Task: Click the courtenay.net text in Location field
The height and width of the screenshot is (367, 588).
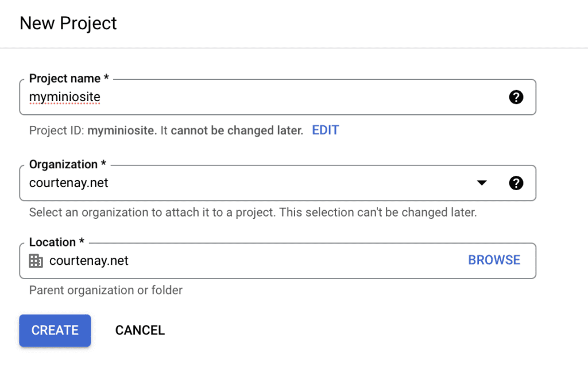Action: tap(89, 261)
